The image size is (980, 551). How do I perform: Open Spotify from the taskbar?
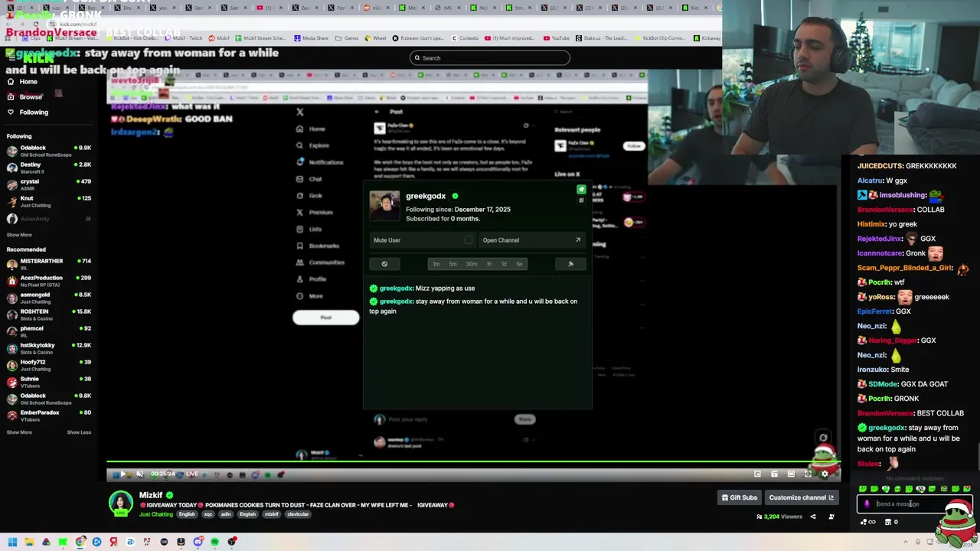214,542
